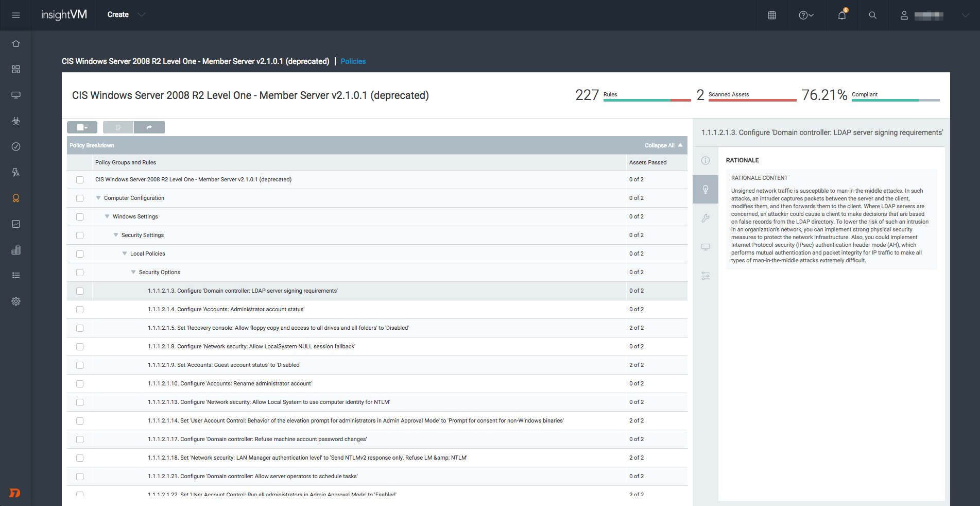Open the Vulnerabilities biohazard icon in sidebar

[x=16, y=121]
